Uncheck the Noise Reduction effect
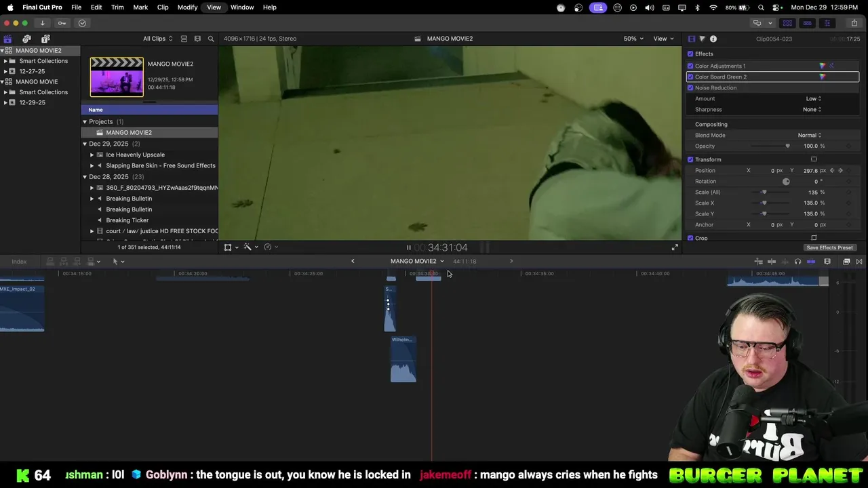Image resolution: width=868 pixels, height=488 pixels. click(690, 87)
